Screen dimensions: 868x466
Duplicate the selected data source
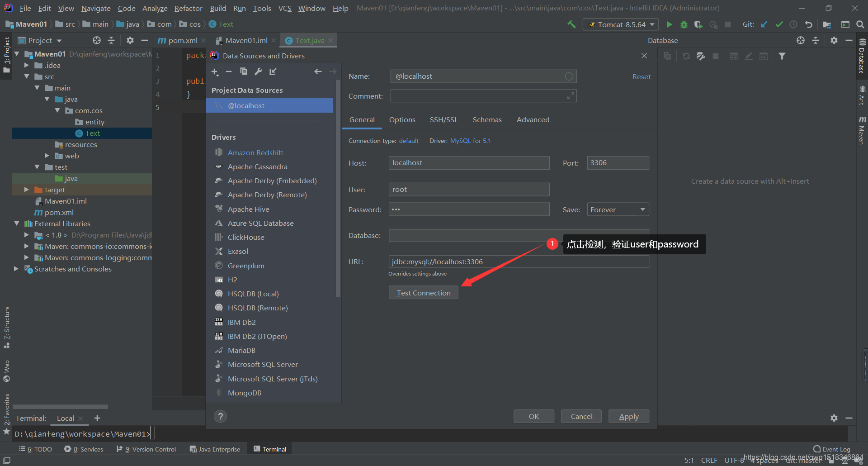[244, 71]
